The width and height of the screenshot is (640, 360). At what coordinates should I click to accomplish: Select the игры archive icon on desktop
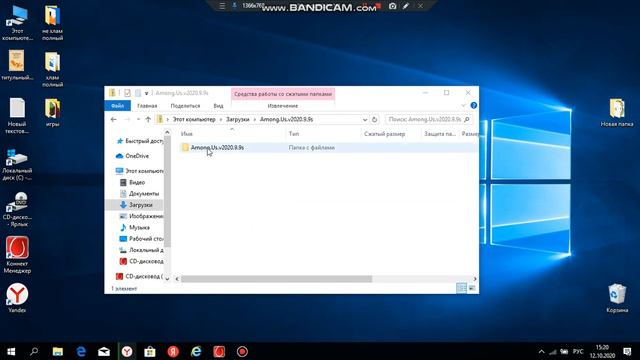[52, 113]
